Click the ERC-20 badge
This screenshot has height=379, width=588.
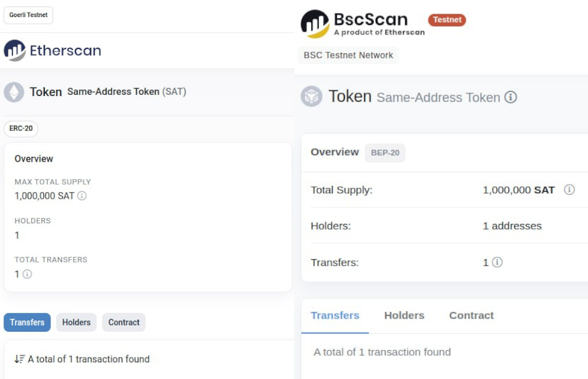(x=21, y=128)
